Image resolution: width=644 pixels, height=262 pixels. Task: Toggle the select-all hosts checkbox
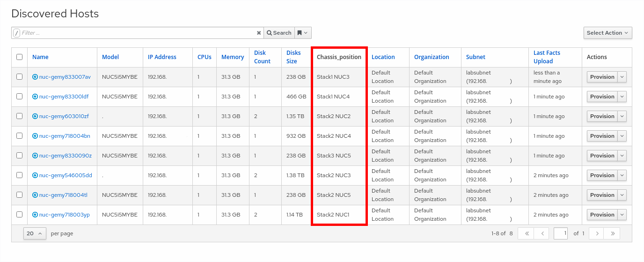[19, 57]
